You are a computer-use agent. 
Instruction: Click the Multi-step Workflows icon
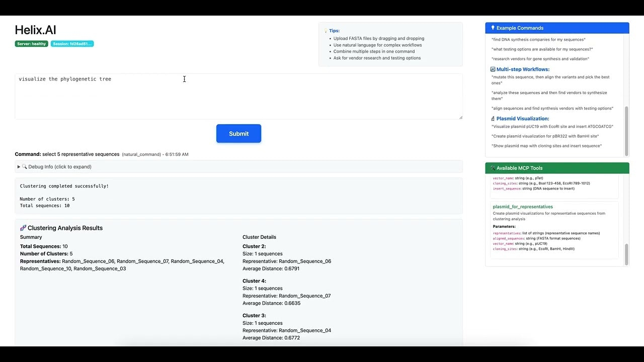(x=493, y=69)
